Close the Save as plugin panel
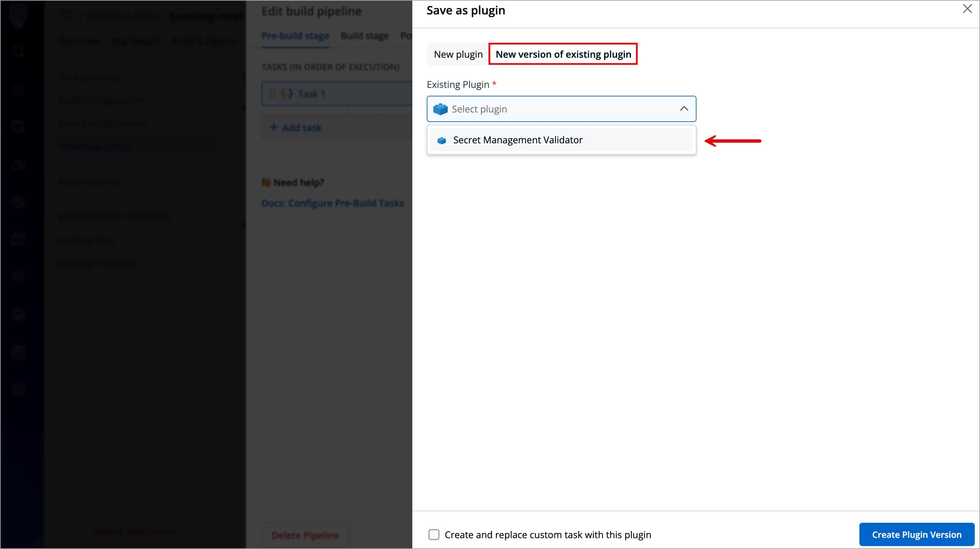The height and width of the screenshot is (549, 980). click(967, 9)
